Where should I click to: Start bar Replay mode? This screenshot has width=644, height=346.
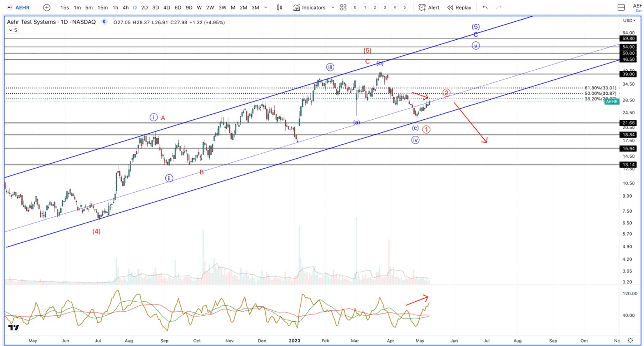click(x=459, y=7)
